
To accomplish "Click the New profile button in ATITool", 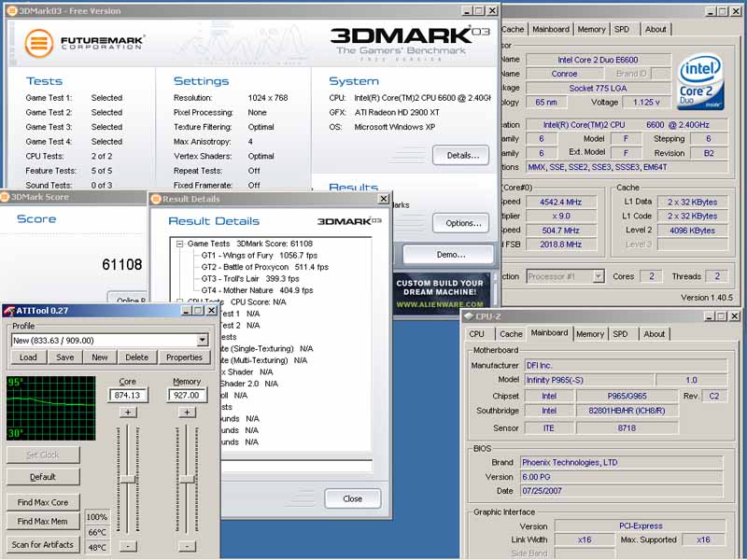I will coord(100,357).
